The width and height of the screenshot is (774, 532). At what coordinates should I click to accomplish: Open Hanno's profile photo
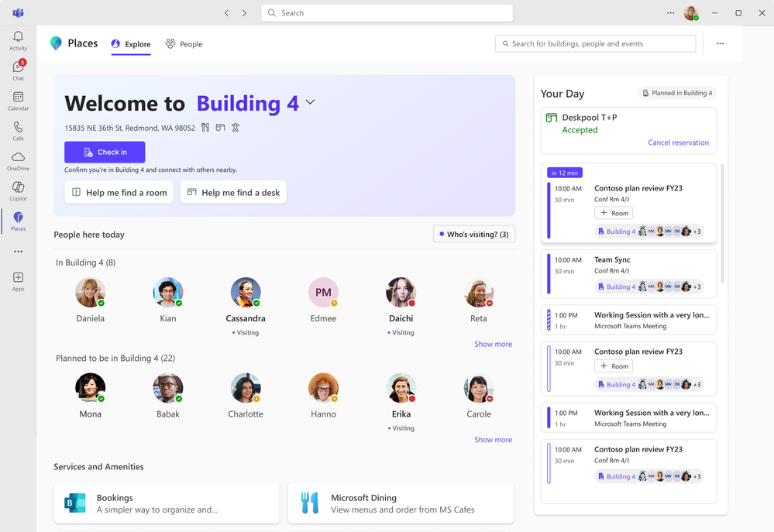(x=323, y=388)
